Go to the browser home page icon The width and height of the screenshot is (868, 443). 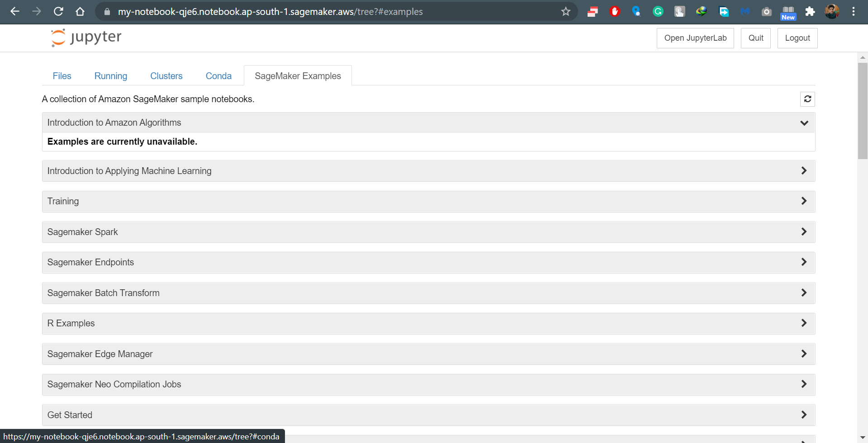point(80,11)
